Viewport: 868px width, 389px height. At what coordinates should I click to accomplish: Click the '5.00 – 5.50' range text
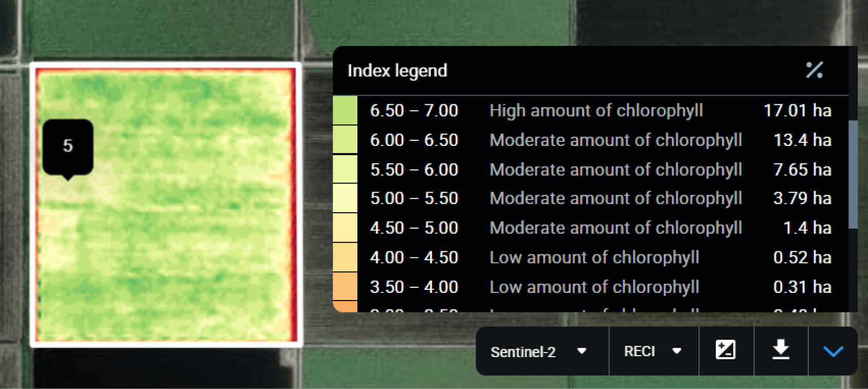coord(414,198)
